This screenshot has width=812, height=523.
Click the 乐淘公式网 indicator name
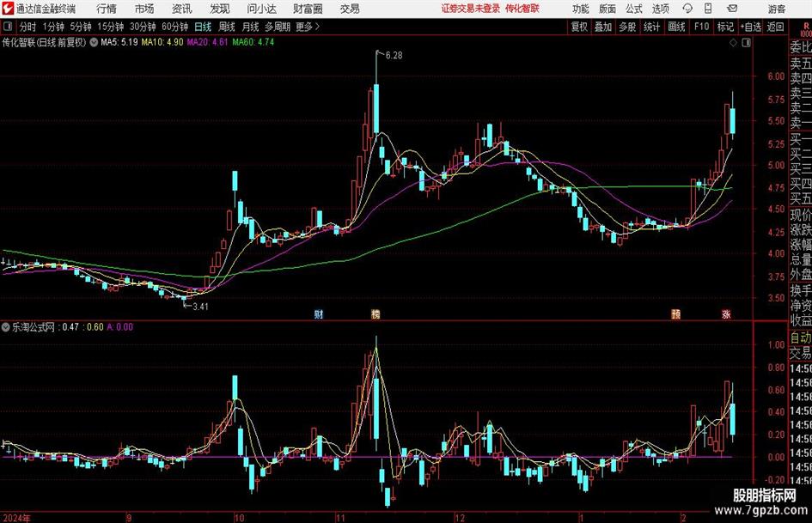(34, 327)
